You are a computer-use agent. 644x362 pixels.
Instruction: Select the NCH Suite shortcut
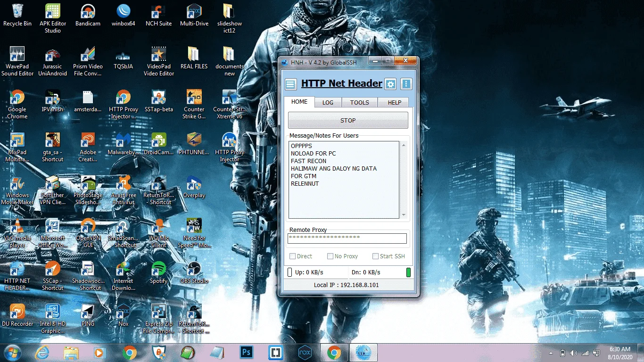[158, 16]
